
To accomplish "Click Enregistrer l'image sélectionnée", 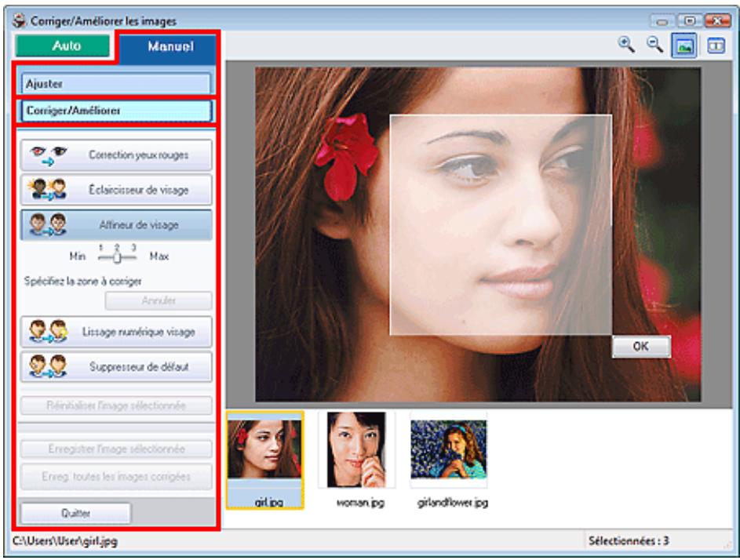I will point(116,449).
